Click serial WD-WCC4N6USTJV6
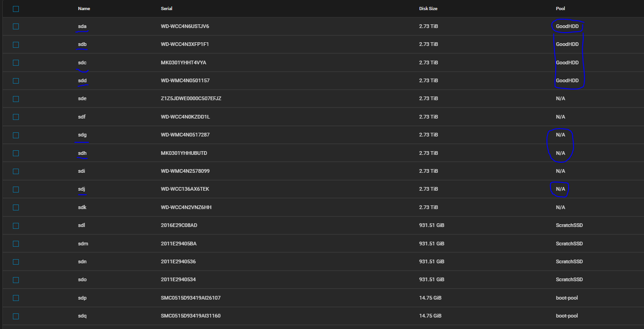This screenshot has height=329, width=644. 185,27
